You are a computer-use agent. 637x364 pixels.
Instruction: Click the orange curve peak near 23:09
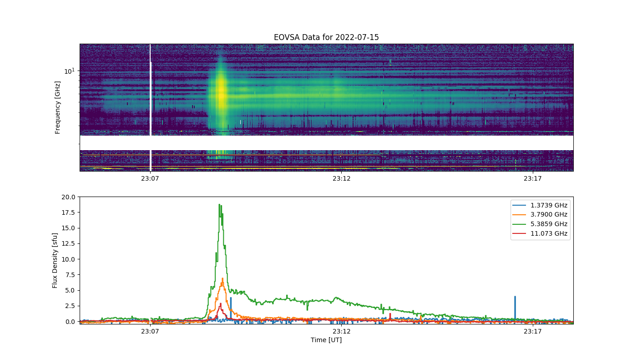click(x=222, y=279)
